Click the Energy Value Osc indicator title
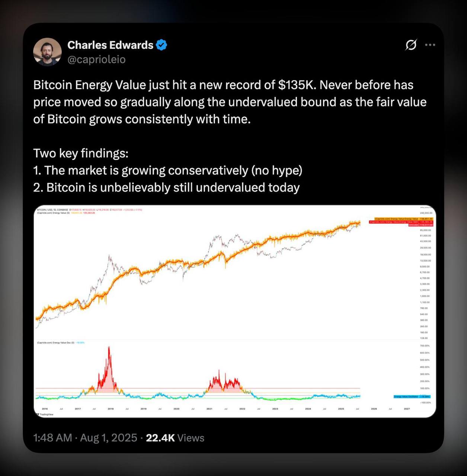Viewport: 467px width, 476px height. (x=56, y=342)
